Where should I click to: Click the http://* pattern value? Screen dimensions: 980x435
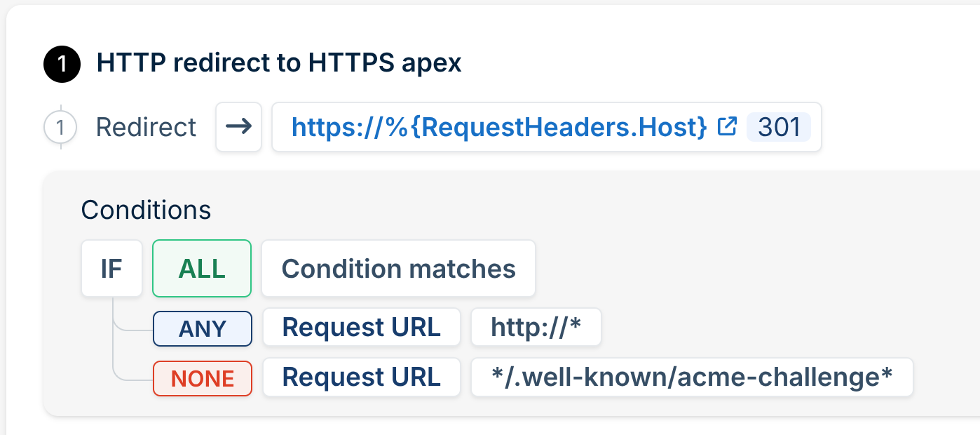tap(536, 327)
